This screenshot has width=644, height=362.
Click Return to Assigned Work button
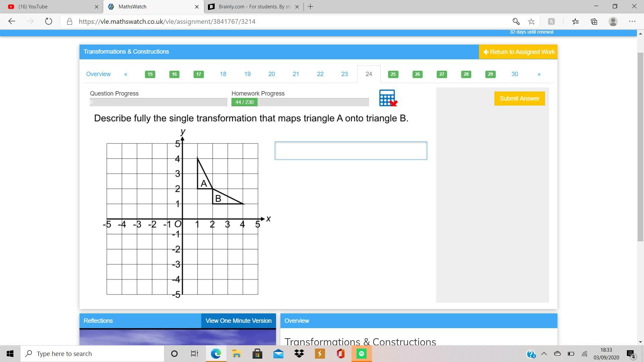tap(518, 52)
